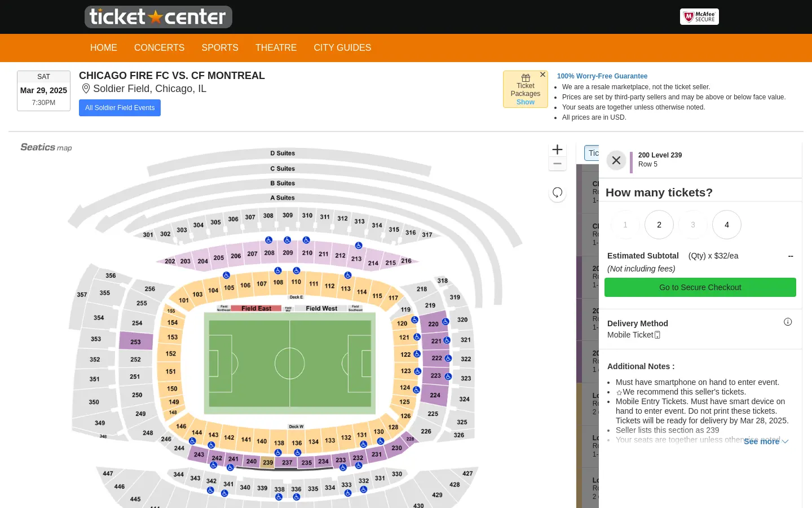Click the Delivery Method info icon
The width and height of the screenshot is (812, 508).
click(788, 322)
